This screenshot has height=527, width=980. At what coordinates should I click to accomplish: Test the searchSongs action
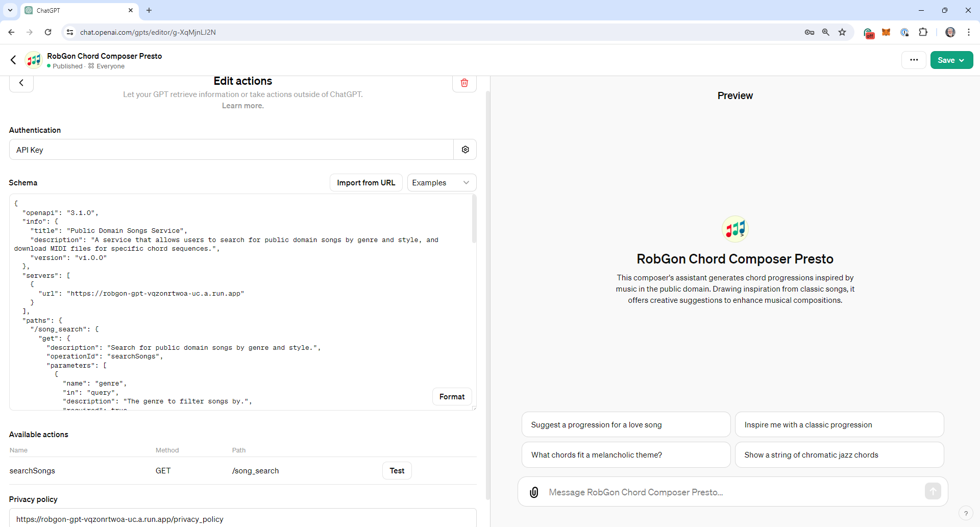(x=397, y=471)
